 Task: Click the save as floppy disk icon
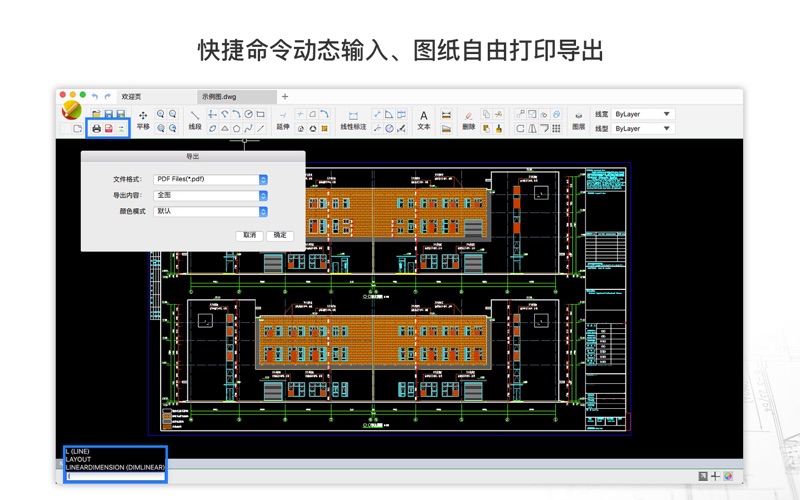click(x=120, y=114)
